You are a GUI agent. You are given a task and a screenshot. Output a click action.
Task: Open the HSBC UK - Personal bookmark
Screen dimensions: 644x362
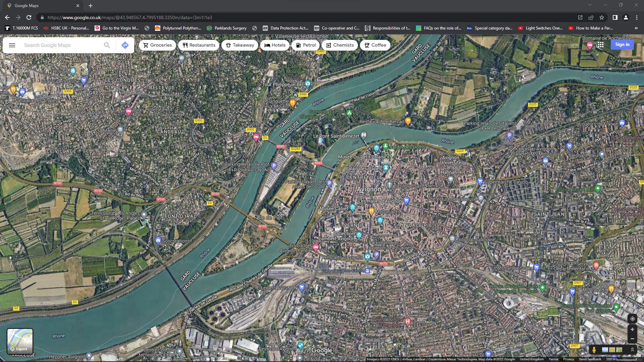click(66, 28)
